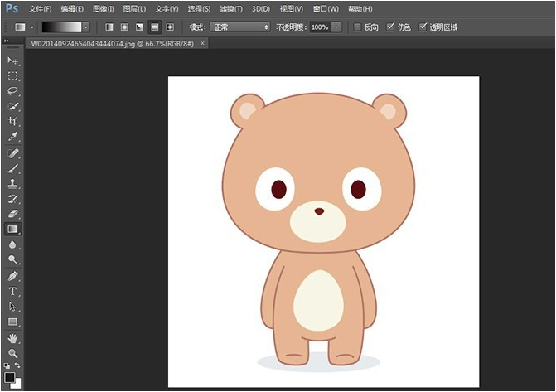The image size is (556, 392).
Task: Select the Pen tool
Action: click(12, 276)
